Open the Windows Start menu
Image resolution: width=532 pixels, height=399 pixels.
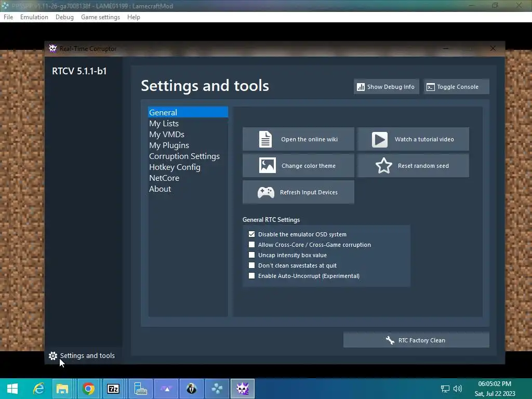(x=12, y=389)
